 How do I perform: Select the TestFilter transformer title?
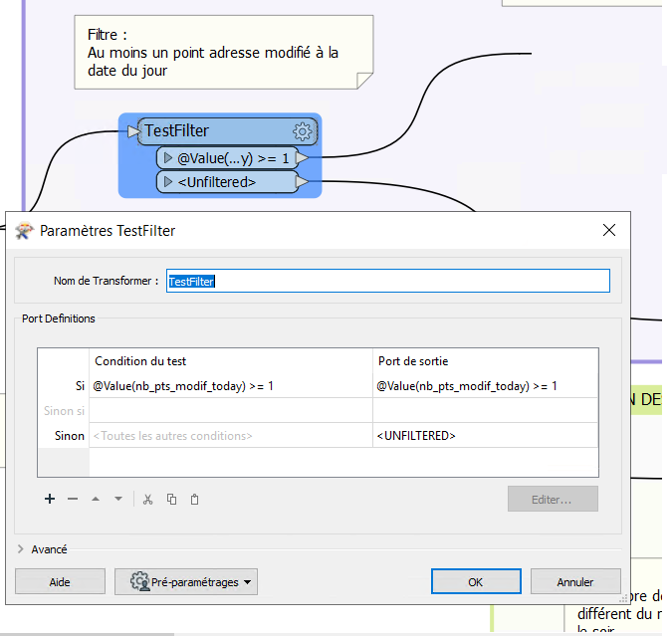[176, 130]
